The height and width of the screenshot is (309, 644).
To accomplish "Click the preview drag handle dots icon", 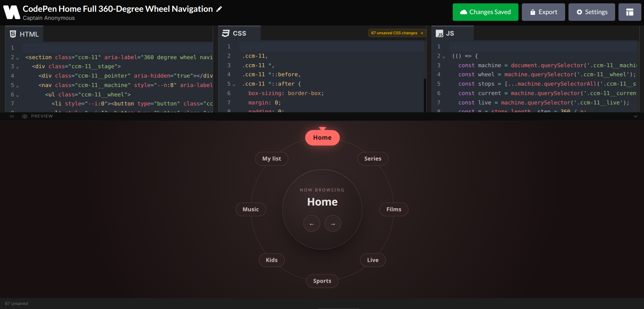I will [x=12, y=116].
